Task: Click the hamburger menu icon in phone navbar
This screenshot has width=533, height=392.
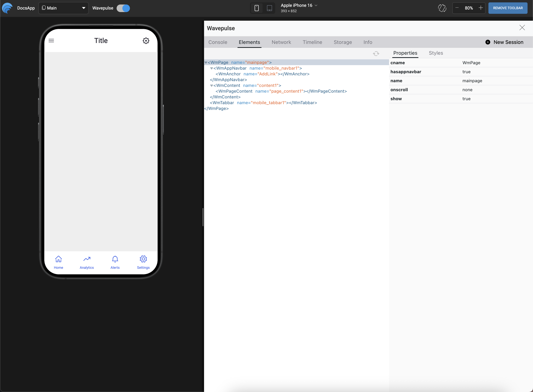Action: coord(51,41)
